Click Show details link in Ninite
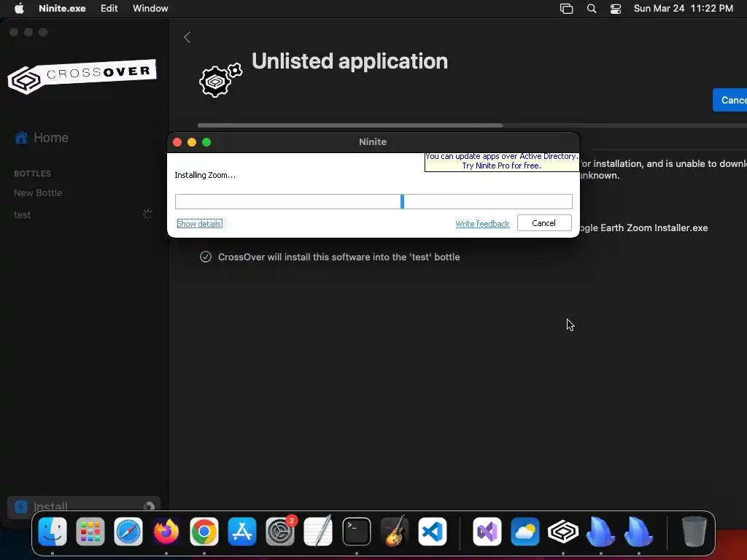Viewport: 747px width, 560px height. [x=200, y=223]
